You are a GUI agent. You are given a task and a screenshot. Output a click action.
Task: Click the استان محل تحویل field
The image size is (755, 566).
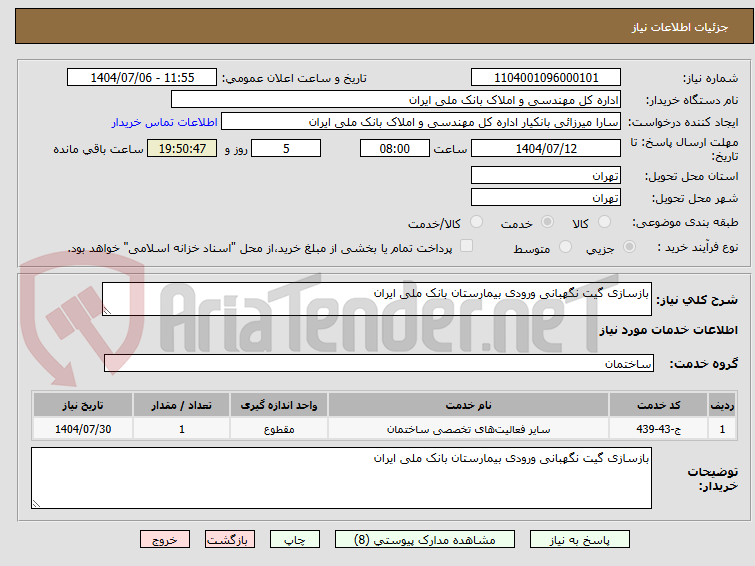tap(546, 175)
